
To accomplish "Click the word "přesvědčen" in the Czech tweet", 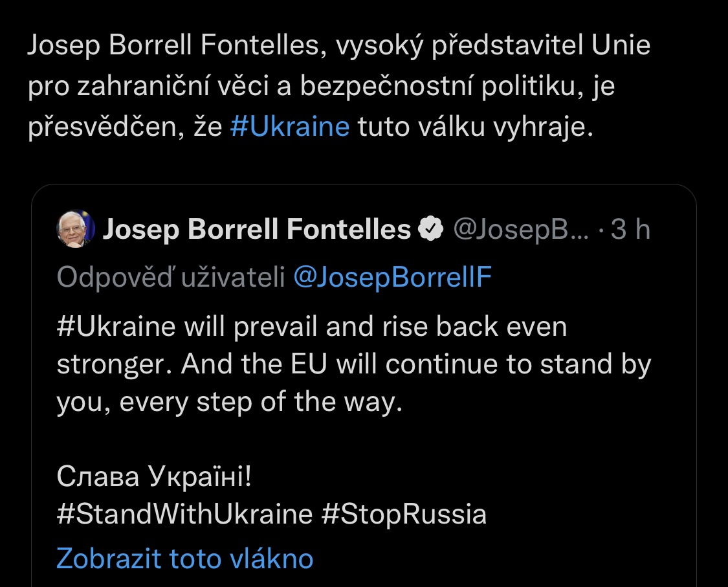I will pyautogui.click(x=99, y=126).
